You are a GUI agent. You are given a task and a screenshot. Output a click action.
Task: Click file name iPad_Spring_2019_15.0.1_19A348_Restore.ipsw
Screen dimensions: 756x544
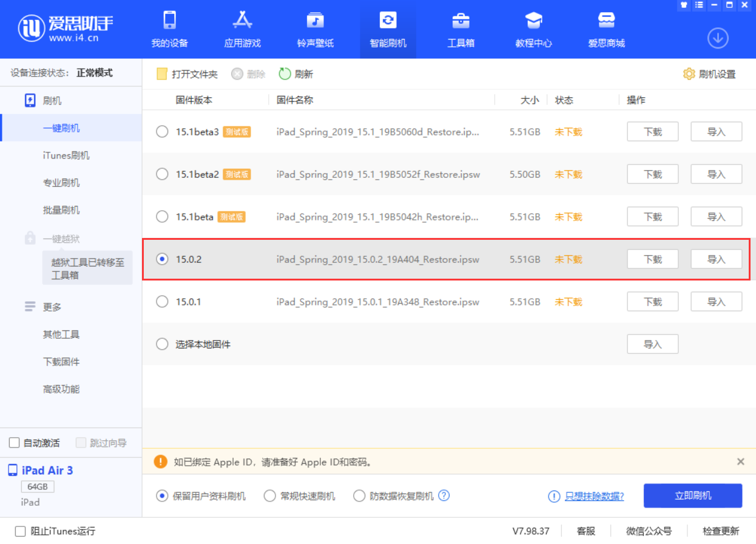point(378,302)
